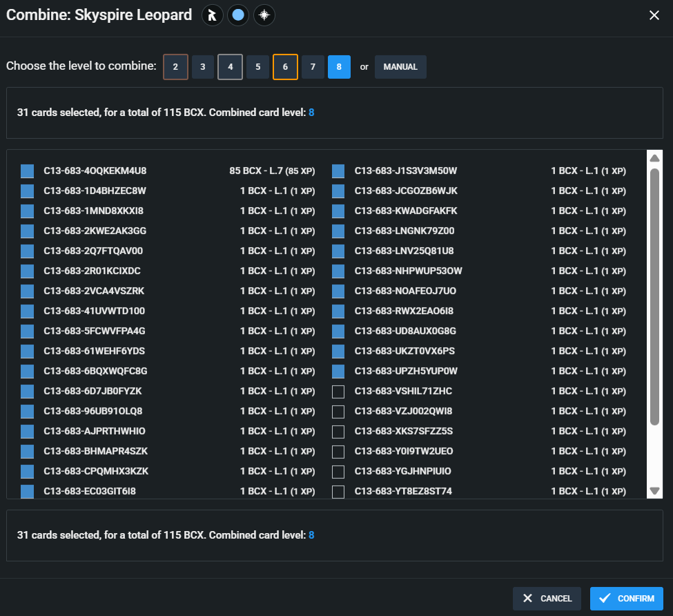The image size is (673, 616).
Task: Uncheck card C13-683-J1S3V3M50W
Action: tap(338, 171)
